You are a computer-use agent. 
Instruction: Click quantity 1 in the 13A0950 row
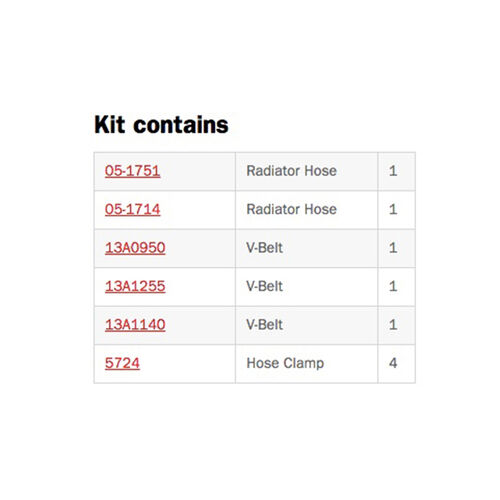(393, 248)
